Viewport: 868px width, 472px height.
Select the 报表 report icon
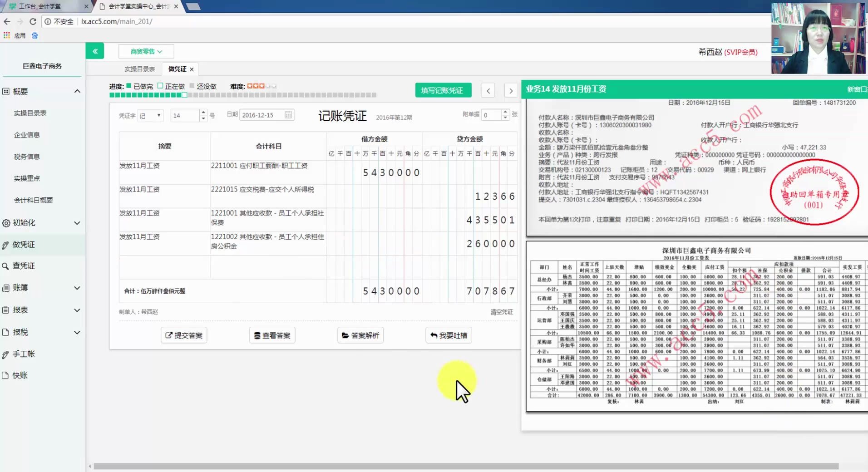[5, 310]
